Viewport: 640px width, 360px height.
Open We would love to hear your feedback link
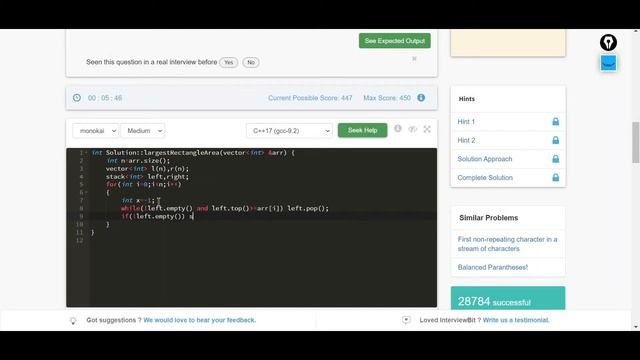pyautogui.click(x=200, y=320)
